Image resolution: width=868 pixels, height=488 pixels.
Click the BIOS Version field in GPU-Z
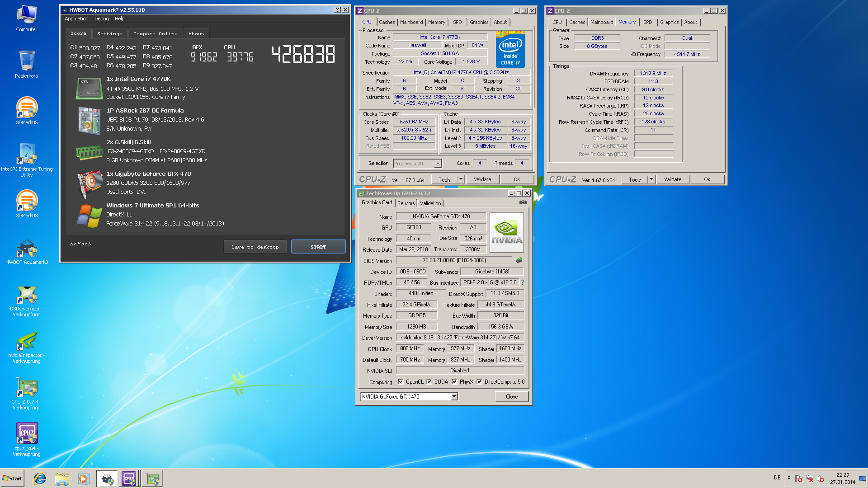[x=454, y=260]
